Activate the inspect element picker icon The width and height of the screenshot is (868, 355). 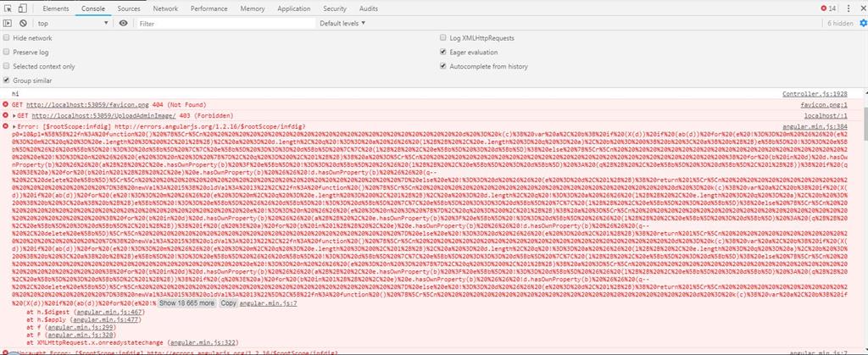click(x=8, y=8)
